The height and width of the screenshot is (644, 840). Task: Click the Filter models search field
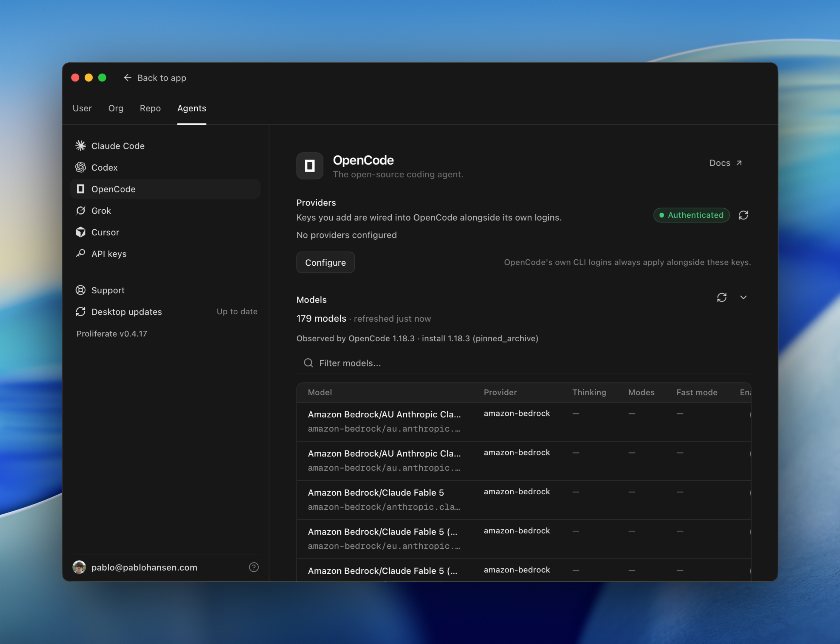524,363
